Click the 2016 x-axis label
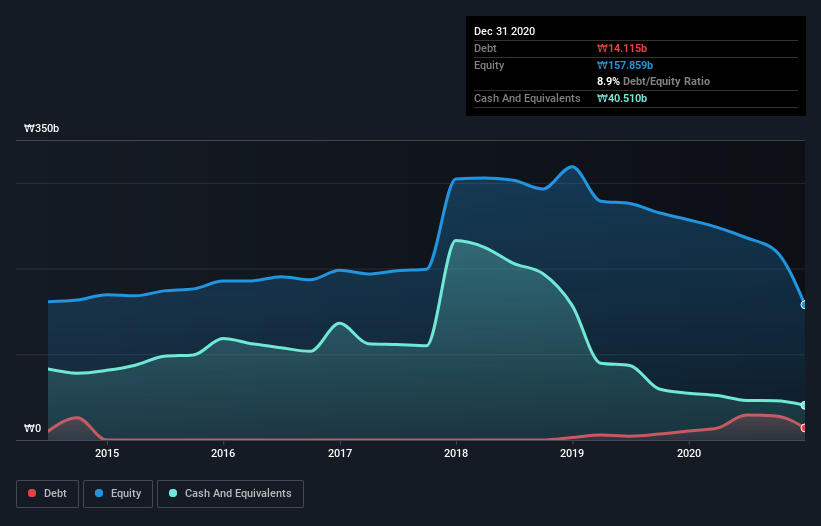Viewport: 821px width, 526px height. pos(223,453)
